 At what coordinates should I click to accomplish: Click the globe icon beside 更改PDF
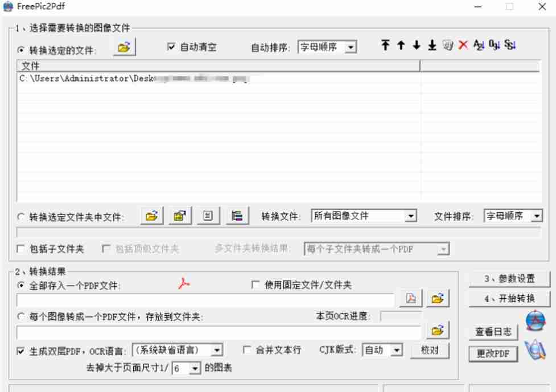[x=536, y=350]
